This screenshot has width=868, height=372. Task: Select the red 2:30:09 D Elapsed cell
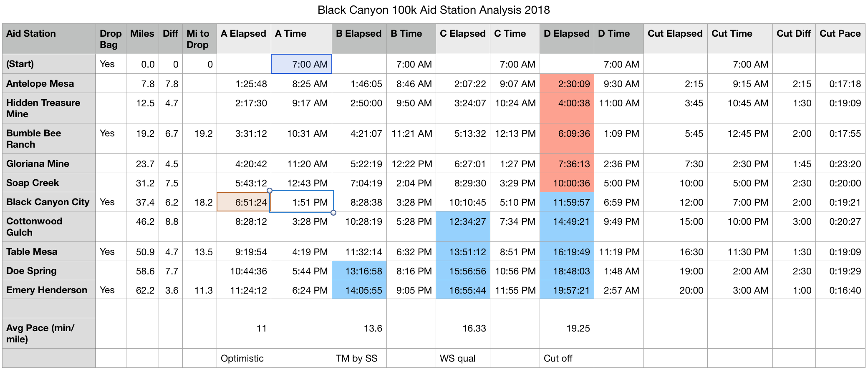pos(566,84)
